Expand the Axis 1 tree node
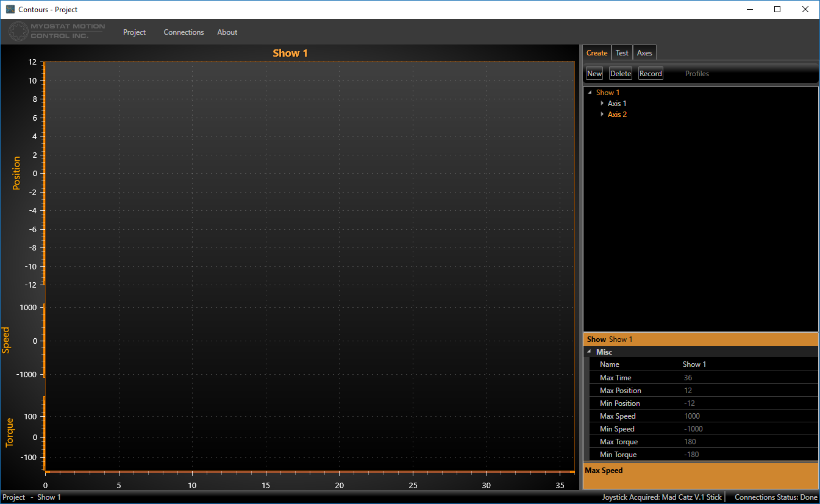Screen dimensions: 820x504 point(602,104)
